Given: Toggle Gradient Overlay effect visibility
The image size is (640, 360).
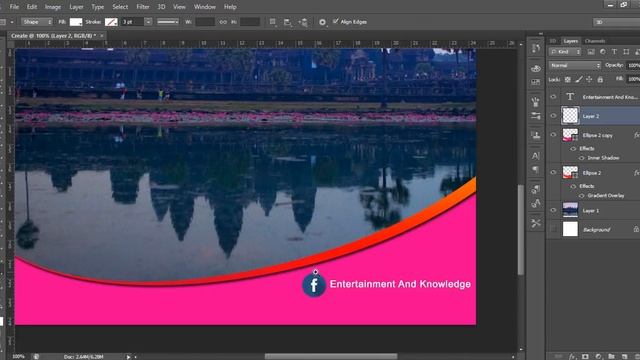Looking at the screenshot, I should click(582, 196).
